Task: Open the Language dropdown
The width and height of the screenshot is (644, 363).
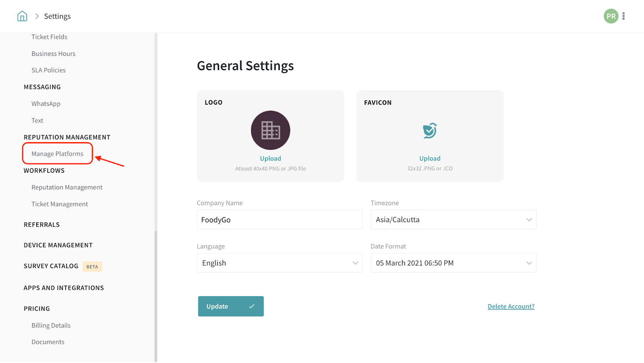Action: [x=279, y=263]
